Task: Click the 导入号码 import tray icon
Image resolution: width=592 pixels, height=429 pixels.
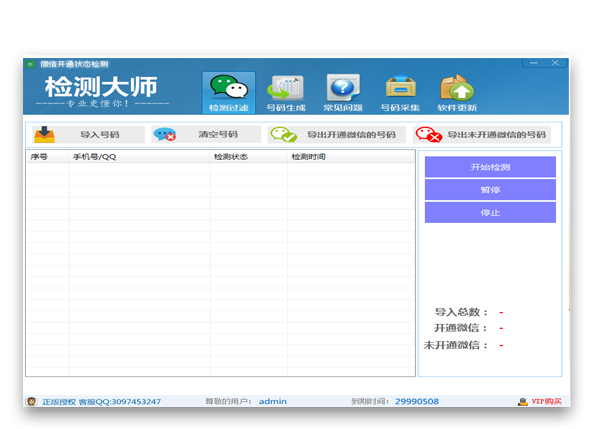Action: pos(45,134)
